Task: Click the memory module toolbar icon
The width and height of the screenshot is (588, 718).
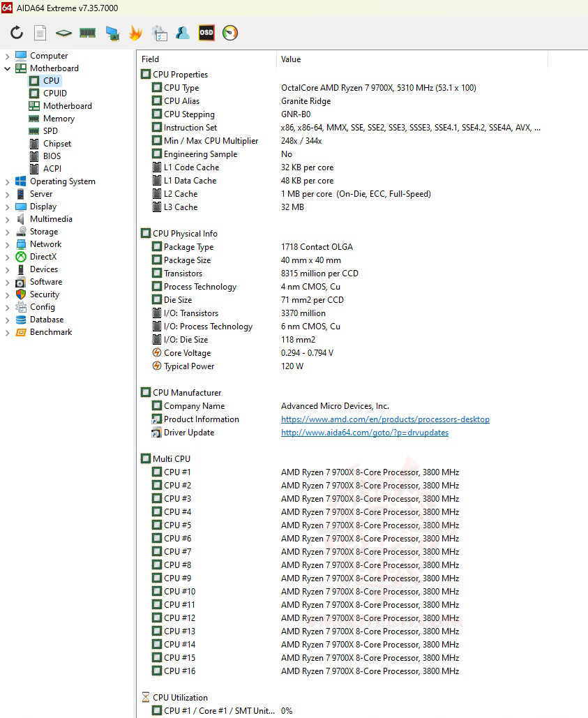Action: pyautogui.click(x=87, y=33)
